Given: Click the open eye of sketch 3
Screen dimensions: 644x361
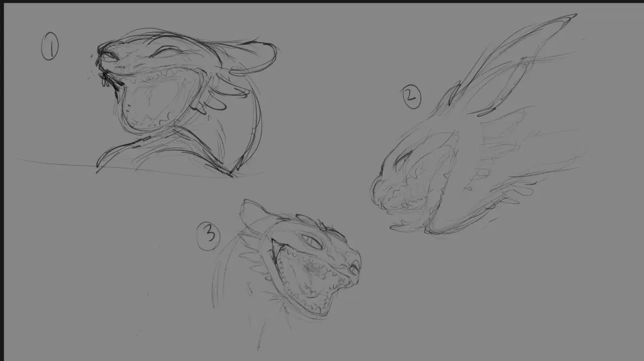Looking at the screenshot, I should pyautogui.click(x=313, y=242).
